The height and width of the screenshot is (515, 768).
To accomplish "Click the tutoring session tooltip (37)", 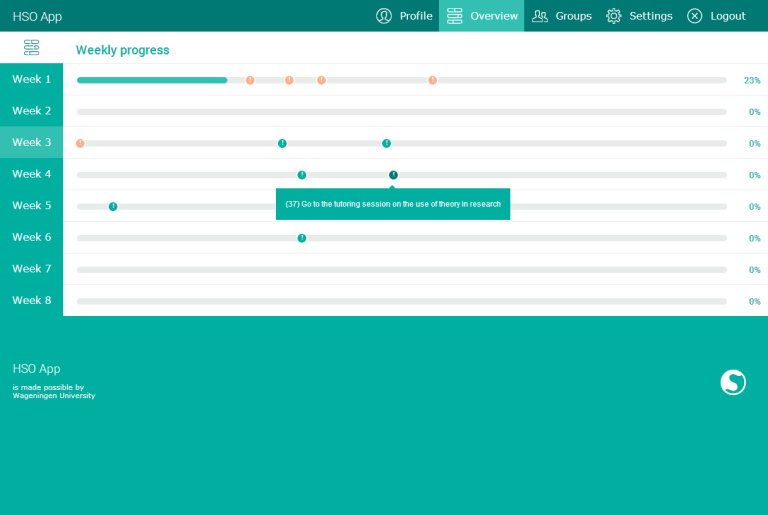I will (393, 204).
